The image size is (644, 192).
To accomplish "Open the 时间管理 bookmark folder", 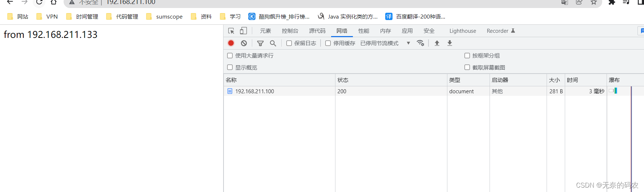I will pyautogui.click(x=82, y=16).
